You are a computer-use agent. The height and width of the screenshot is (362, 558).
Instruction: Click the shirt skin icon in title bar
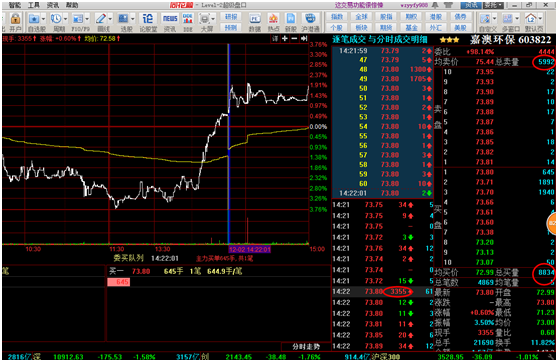pos(448,5)
